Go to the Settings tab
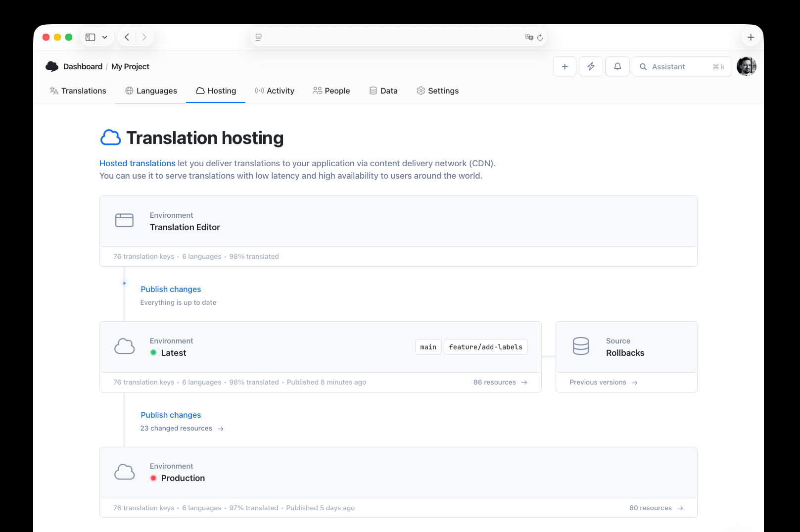This screenshot has width=800, height=532. [437, 91]
